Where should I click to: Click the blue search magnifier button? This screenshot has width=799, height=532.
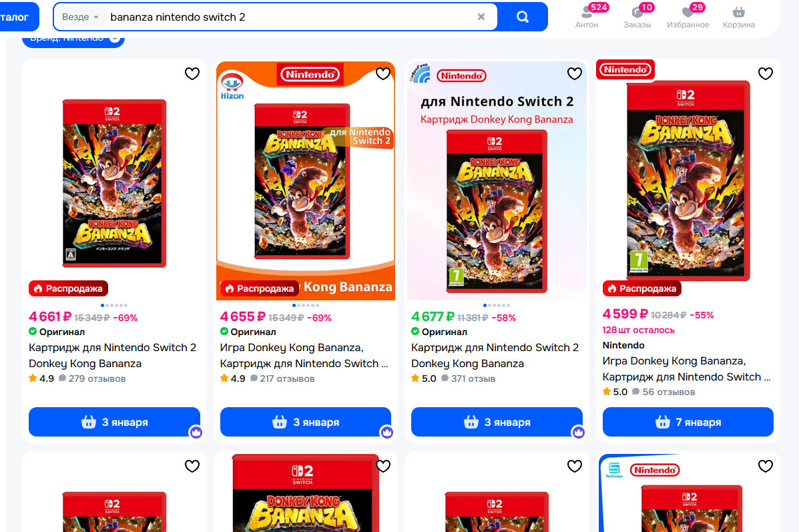[x=523, y=17]
